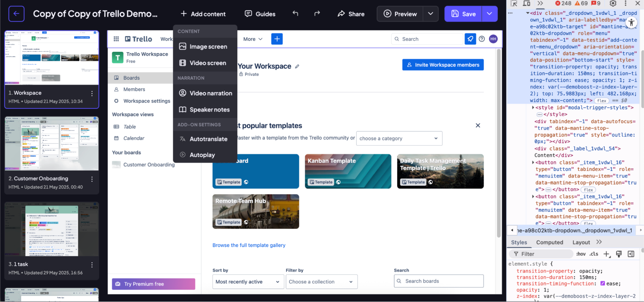This screenshot has height=302, width=644.
Task: Open Autoplay add-on setting
Action: point(205,155)
